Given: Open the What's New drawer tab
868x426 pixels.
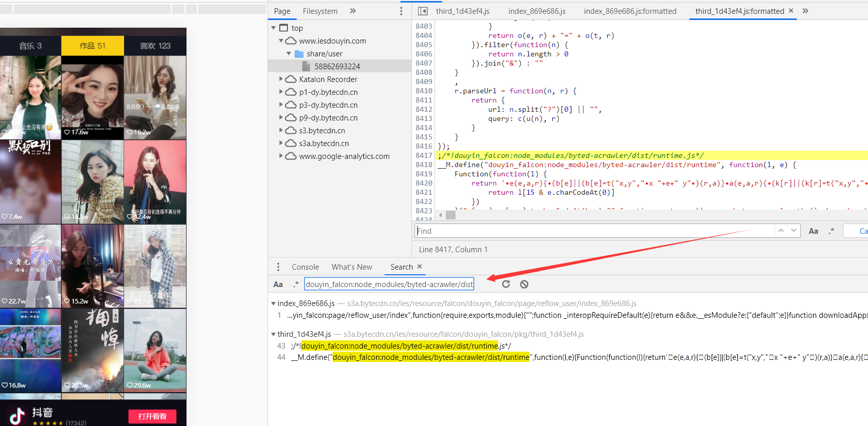Looking at the screenshot, I should [352, 267].
